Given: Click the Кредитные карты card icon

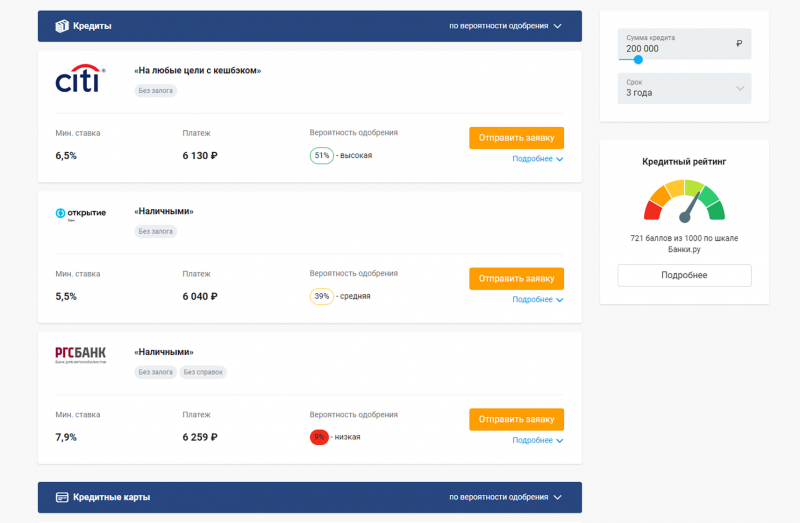Looking at the screenshot, I should 62,497.
